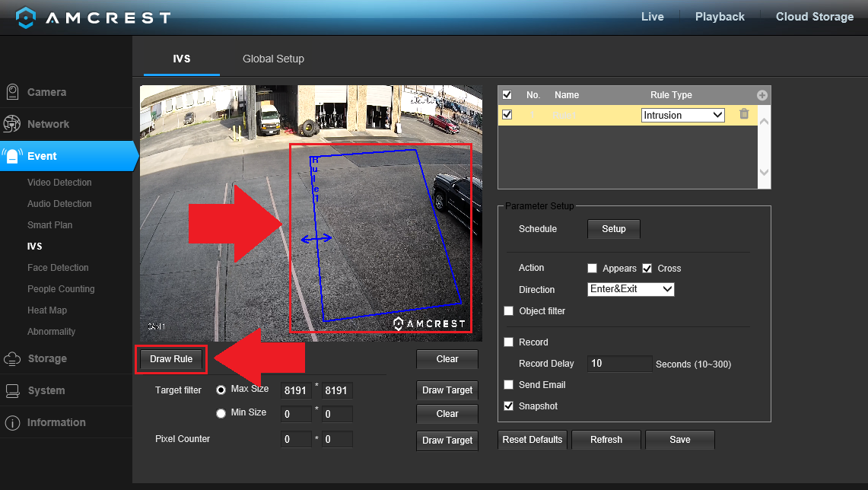The image size is (868, 490).
Task: Click the Max Size height field
Action: pos(337,390)
